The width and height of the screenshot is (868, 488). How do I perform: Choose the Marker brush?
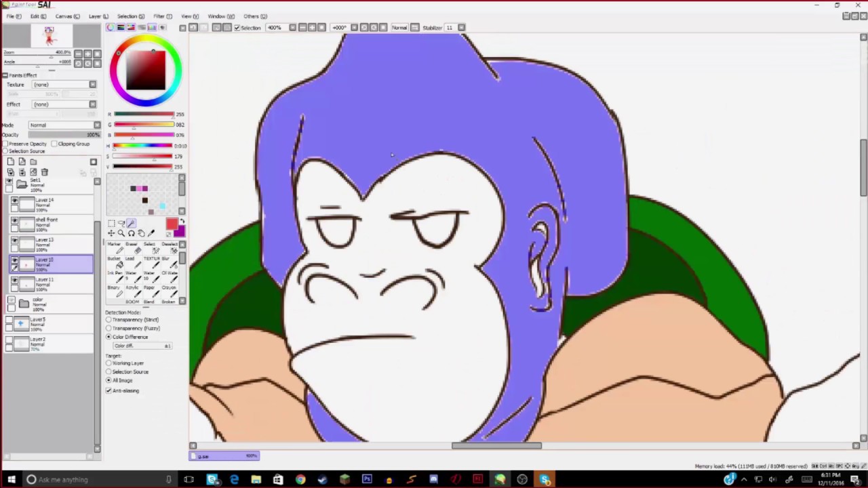(x=114, y=247)
